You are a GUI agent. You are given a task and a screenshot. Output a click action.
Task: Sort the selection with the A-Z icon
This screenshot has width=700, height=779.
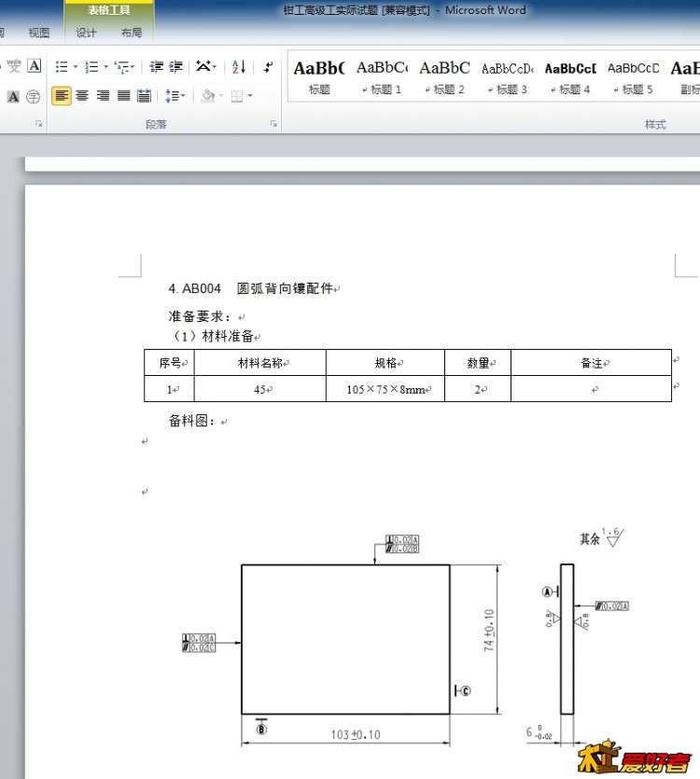pos(239,66)
